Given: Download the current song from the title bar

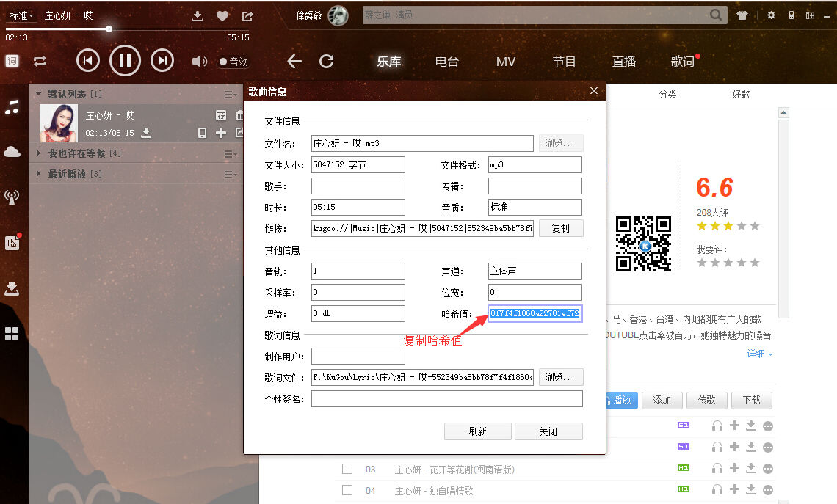Looking at the screenshot, I should pos(198,16).
